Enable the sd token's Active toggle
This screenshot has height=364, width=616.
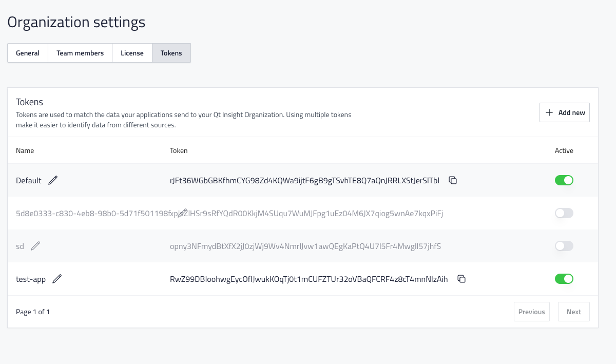pyautogui.click(x=564, y=246)
